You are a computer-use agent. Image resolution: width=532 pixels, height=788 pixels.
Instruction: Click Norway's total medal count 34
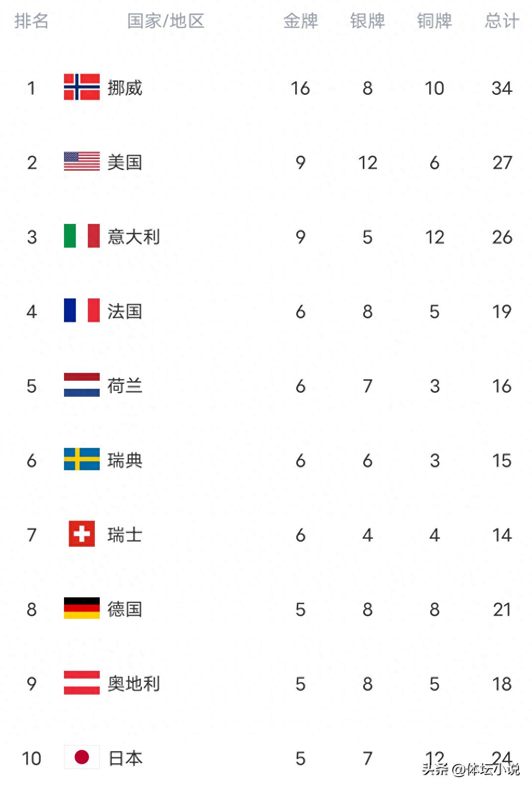click(502, 88)
